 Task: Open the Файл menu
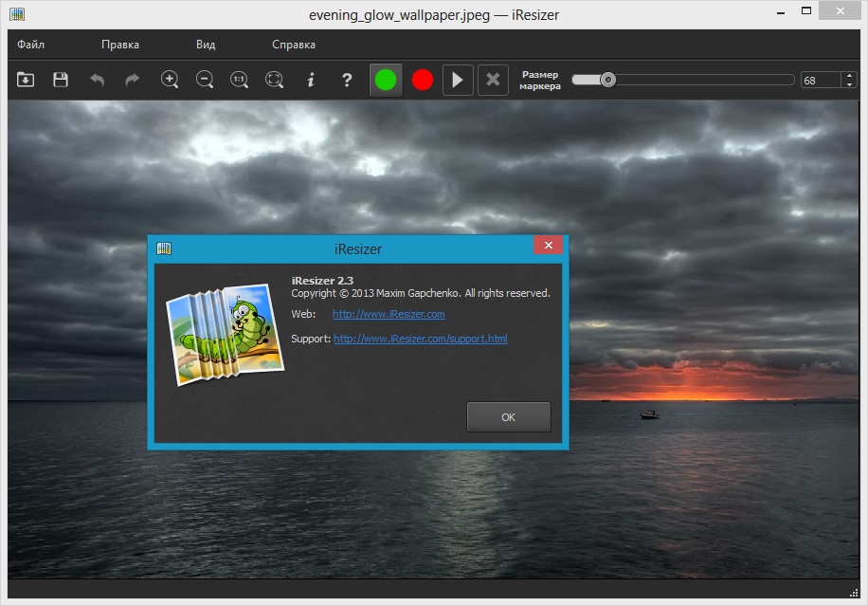click(x=31, y=45)
